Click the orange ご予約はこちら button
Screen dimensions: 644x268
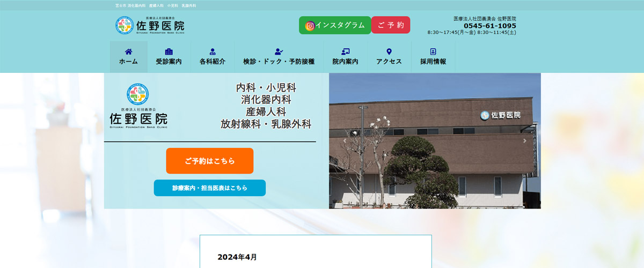pyautogui.click(x=209, y=161)
